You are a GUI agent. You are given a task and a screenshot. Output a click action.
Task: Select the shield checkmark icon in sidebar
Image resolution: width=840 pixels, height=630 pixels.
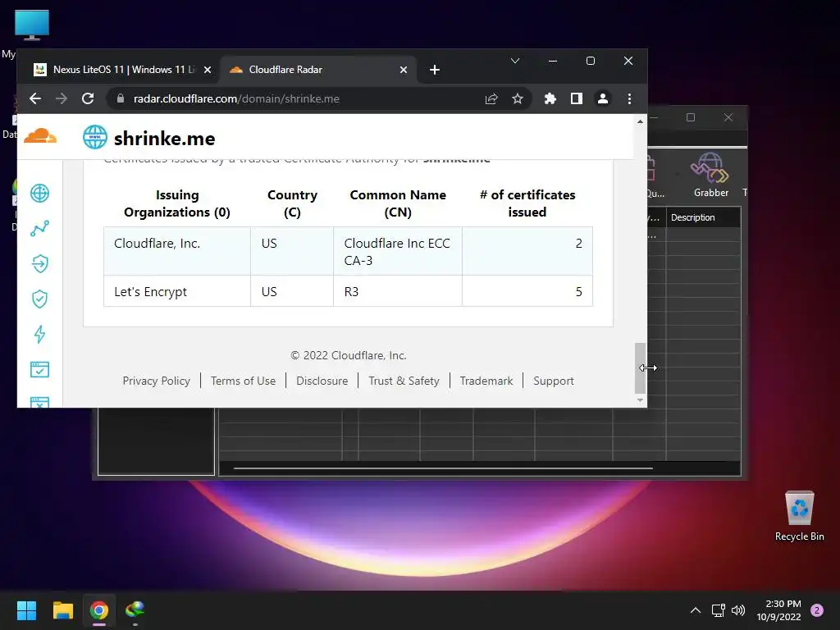pos(39,299)
